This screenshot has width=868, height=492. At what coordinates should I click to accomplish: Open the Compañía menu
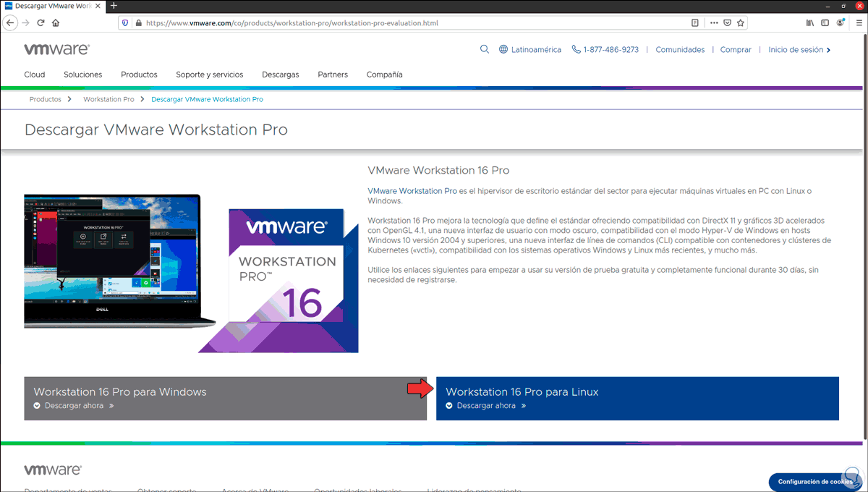point(385,75)
